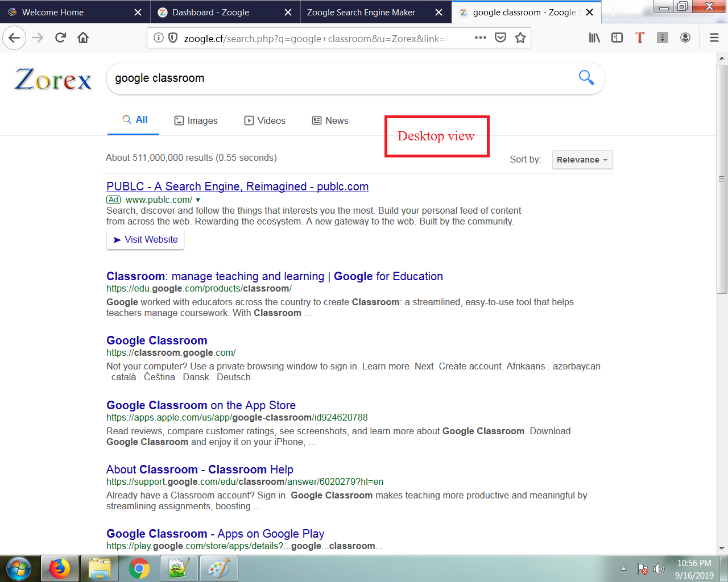Click the taskbar clock 10:56 PM
This screenshot has height=582, width=728.
[694, 563]
